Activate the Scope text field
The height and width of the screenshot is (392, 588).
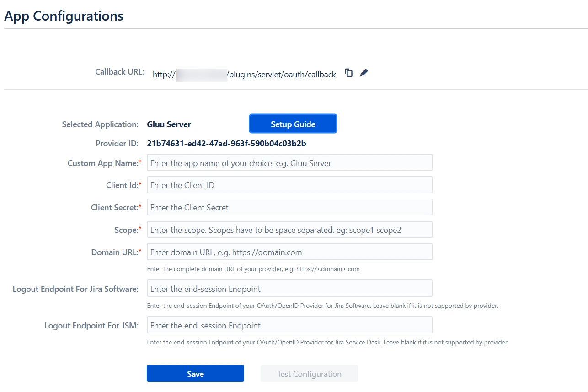click(289, 230)
